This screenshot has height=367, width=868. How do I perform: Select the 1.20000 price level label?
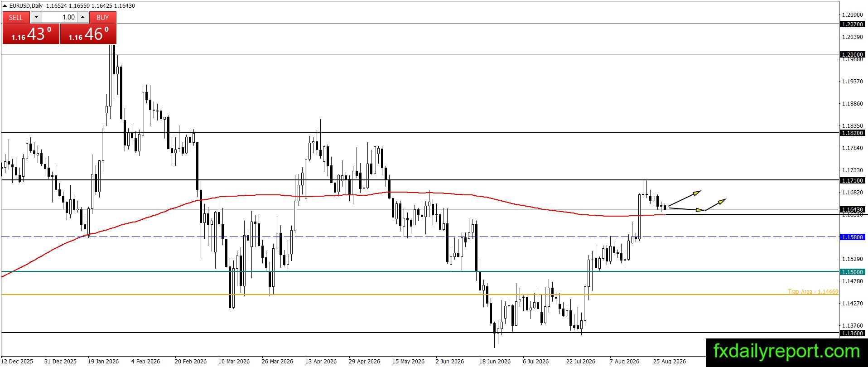point(852,54)
